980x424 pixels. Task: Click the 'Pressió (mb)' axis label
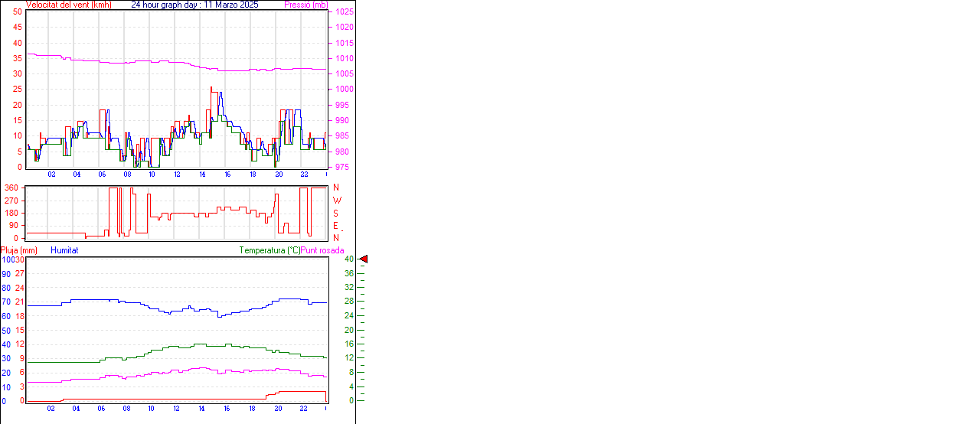[x=306, y=5]
